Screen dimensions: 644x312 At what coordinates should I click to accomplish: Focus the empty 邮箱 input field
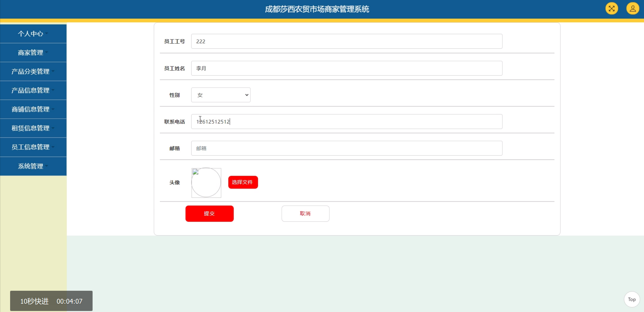tap(347, 148)
